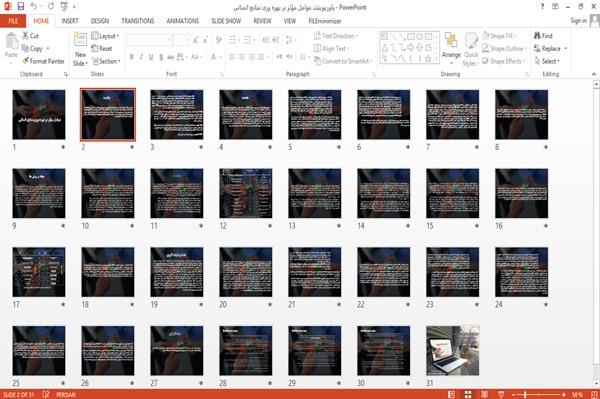Viewport: 600px width, 399px height.
Task: Click Center alignment paragraph icon
Action: (242, 57)
